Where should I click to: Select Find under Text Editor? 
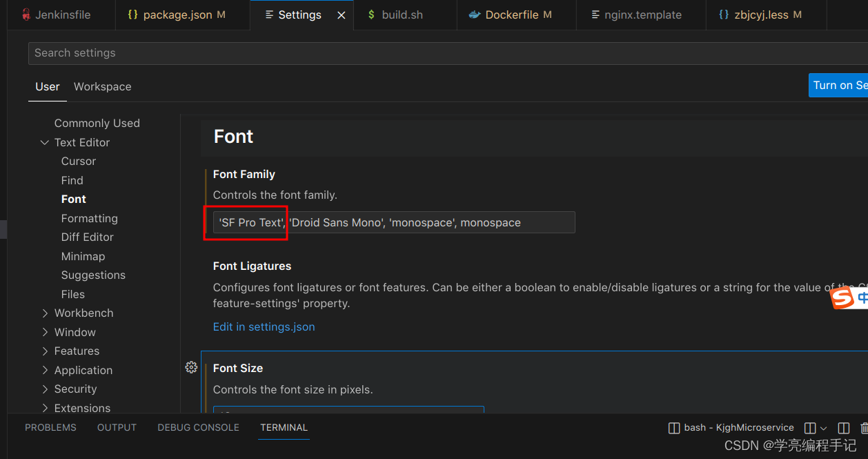[x=72, y=180]
